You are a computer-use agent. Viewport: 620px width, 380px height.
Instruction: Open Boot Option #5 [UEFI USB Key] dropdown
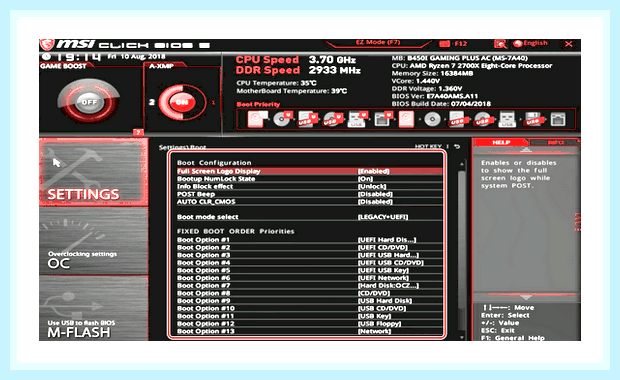[383, 270]
